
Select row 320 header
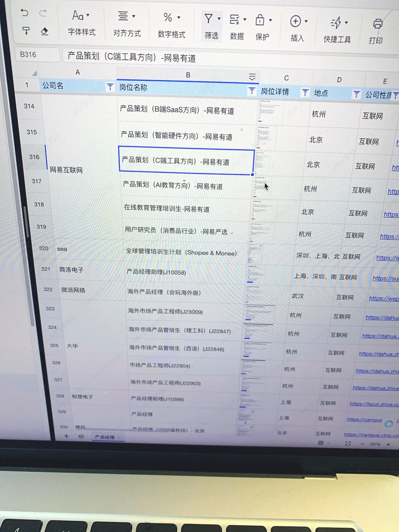(44, 248)
